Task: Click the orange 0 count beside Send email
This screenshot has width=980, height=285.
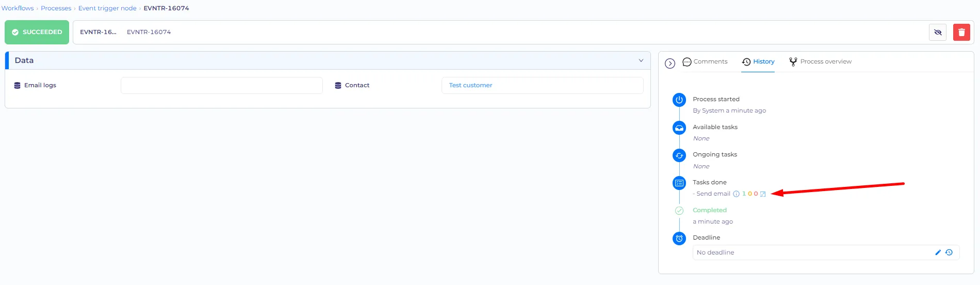Action: coord(750,194)
